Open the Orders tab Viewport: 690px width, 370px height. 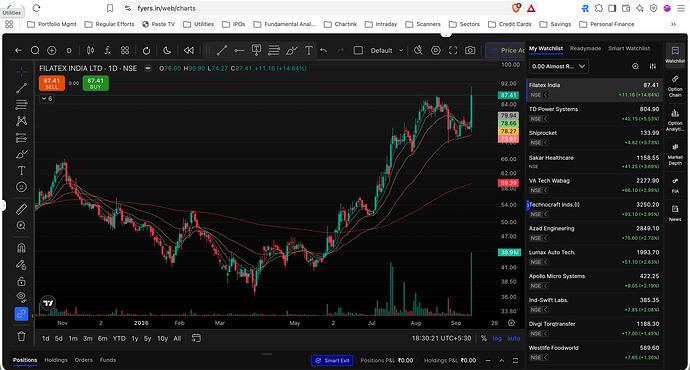(x=84, y=360)
